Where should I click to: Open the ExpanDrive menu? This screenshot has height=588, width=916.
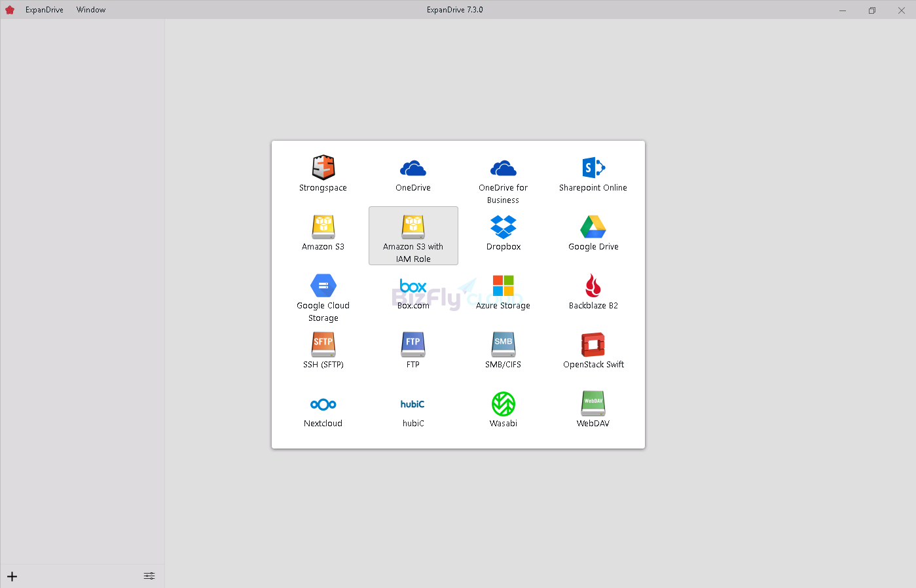tap(45, 10)
